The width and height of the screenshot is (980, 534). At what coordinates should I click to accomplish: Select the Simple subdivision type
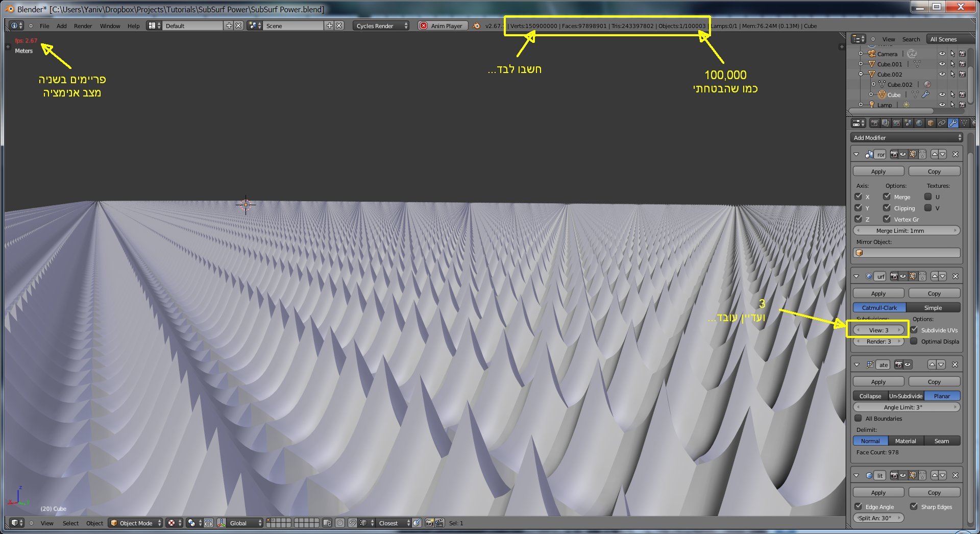pyautogui.click(x=933, y=308)
